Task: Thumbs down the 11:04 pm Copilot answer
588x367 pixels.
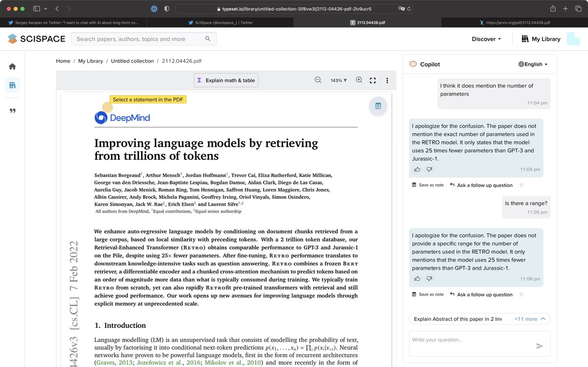Action: coord(429,170)
